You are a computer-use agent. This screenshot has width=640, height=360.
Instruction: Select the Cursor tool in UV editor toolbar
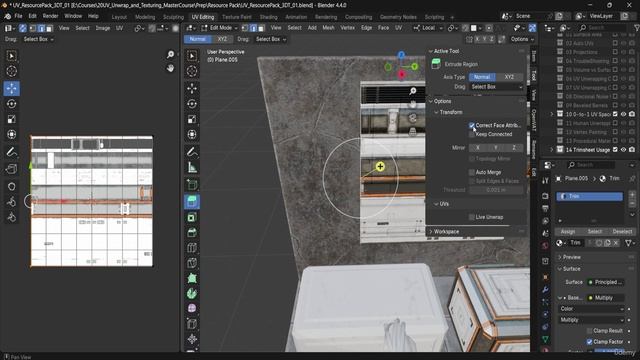click(x=11, y=71)
